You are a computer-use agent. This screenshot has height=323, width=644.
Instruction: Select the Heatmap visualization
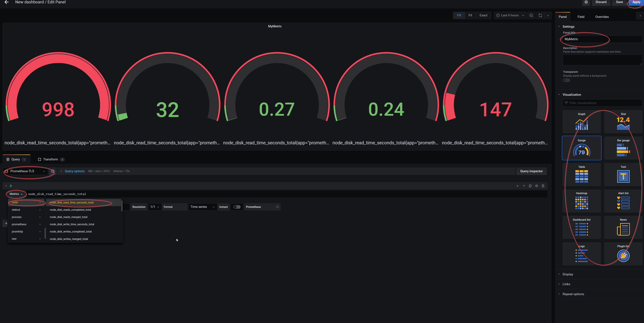581,201
